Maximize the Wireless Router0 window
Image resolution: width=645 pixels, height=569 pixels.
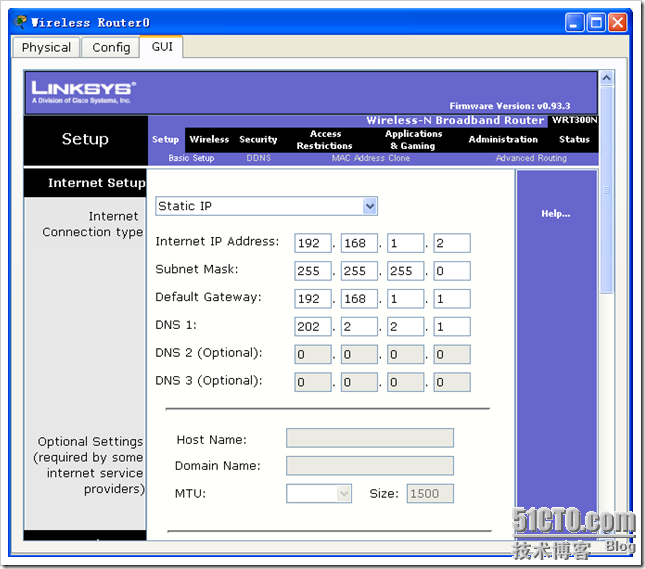(x=596, y=23)
